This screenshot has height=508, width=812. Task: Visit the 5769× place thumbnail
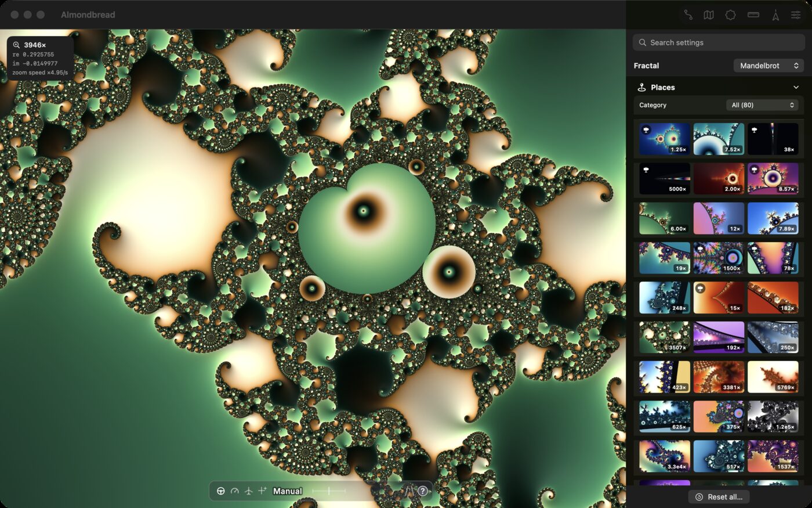[773, 376]
